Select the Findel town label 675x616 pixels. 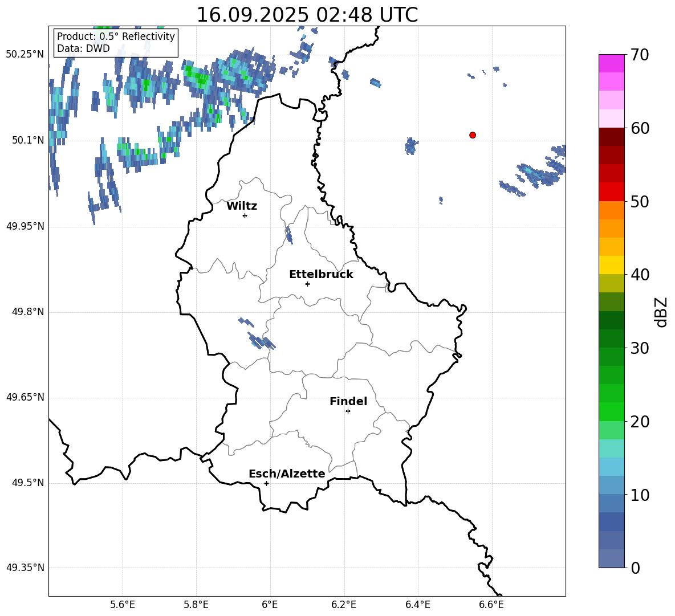(x=348, y=402)
